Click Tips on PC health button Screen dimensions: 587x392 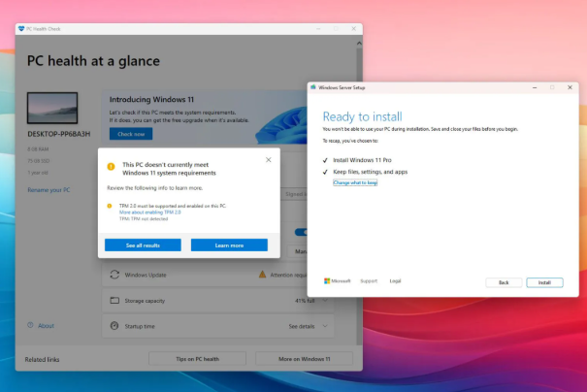(197, 359)
